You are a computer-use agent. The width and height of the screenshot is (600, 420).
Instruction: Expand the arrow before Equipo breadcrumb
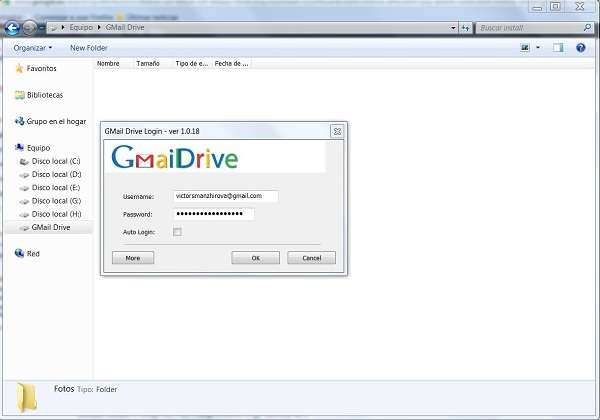tap(63, 28)
